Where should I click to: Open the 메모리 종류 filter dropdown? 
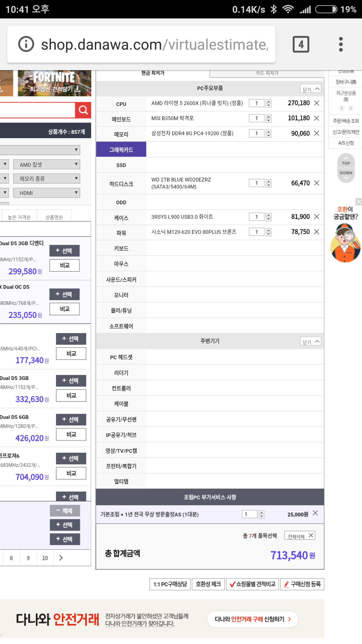47,178
